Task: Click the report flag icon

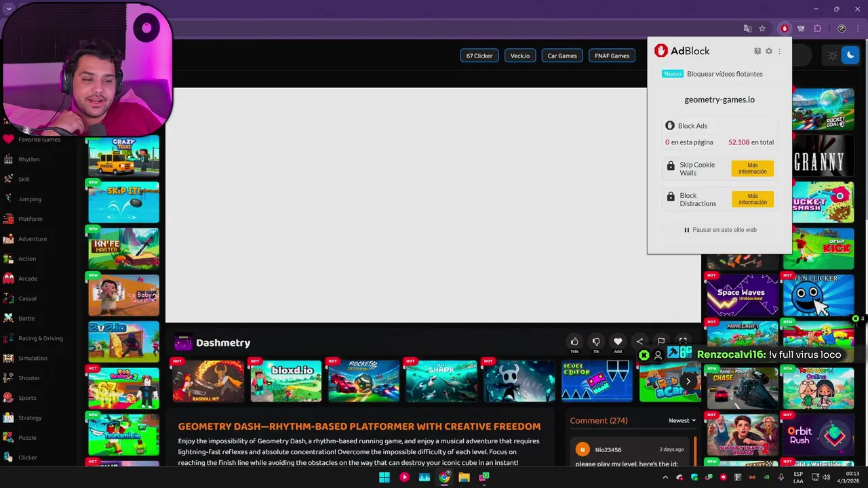Action: [x=661, y=342]
